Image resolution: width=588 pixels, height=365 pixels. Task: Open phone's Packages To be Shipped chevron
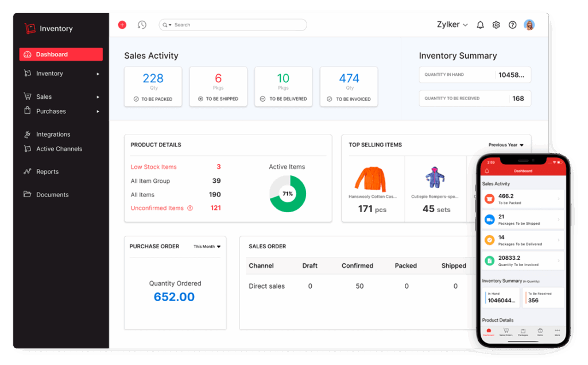click(559, 220)
